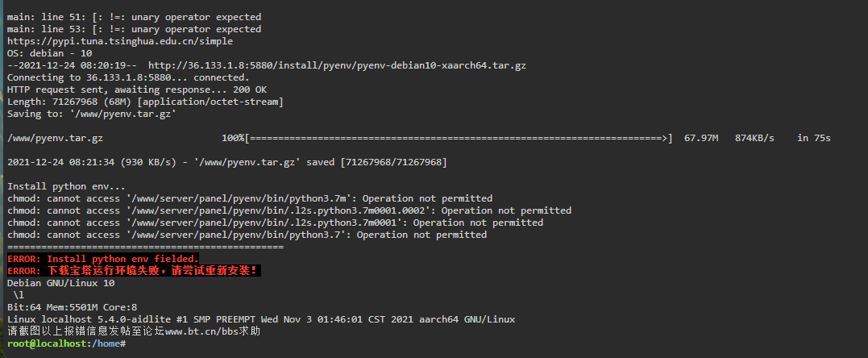Click the red 'Install python env fielded' error
The image size is (868, 358).
[103, 259]
